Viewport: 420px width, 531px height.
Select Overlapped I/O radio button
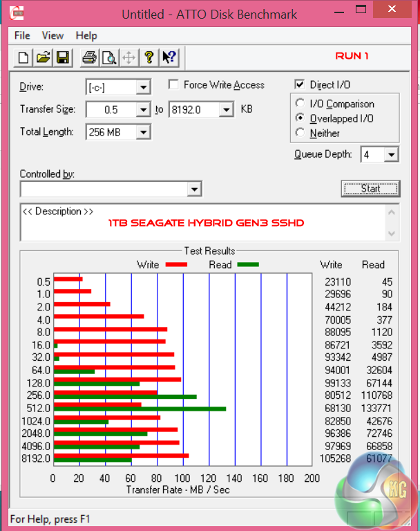[300, 118]
